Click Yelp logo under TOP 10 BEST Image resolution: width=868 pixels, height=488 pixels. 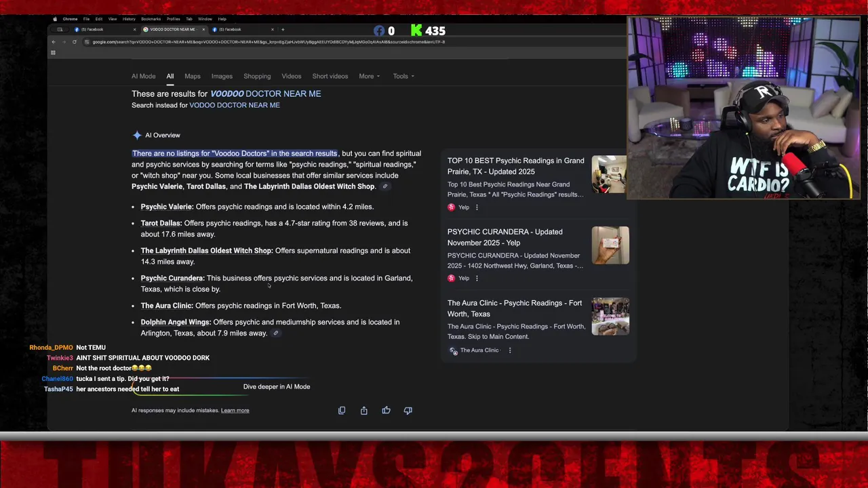452,207
